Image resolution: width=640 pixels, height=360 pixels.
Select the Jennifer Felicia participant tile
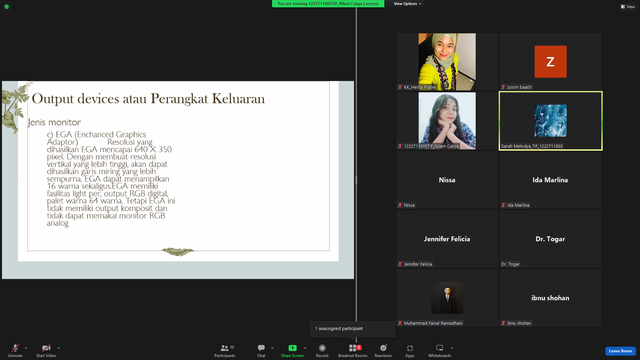[447, 239]
